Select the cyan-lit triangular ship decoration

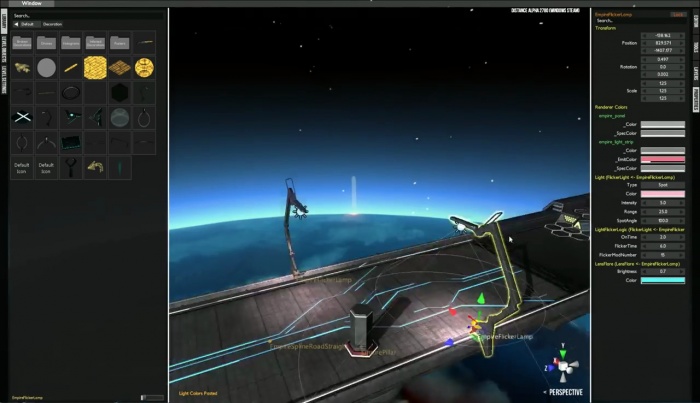(71, 118)
